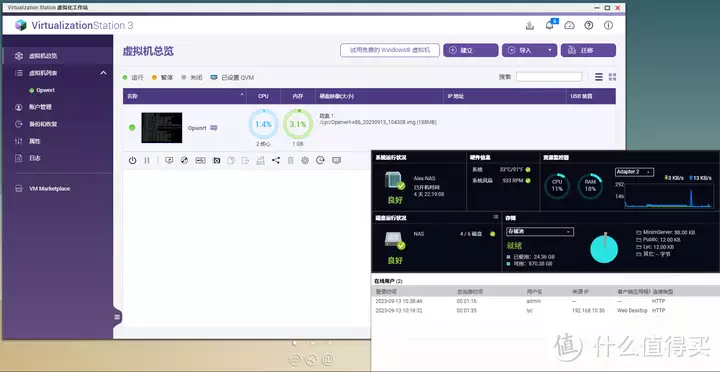Image resolution: width=720 pixels, height=372 pixels.
Task: Sort by the 名称 column arrow
Action: 242,95
